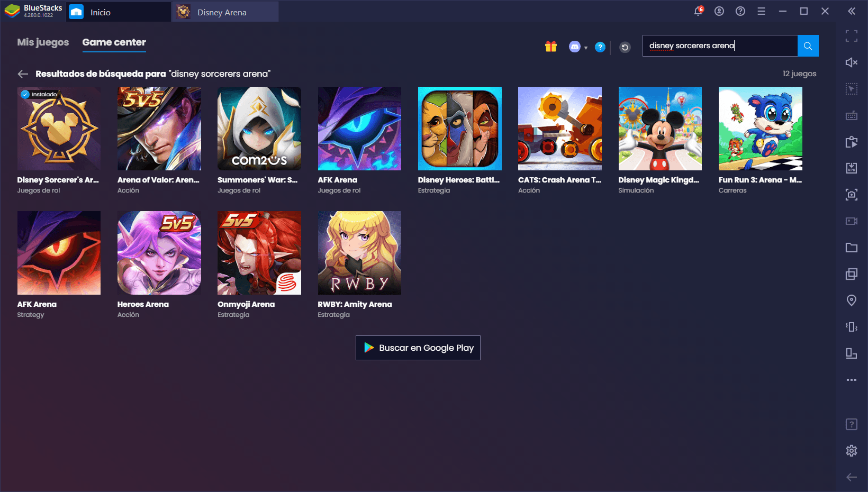Click the 'Disney Heroes: Battl...' title text
The image size is (868, 492).
click(459, 180)
